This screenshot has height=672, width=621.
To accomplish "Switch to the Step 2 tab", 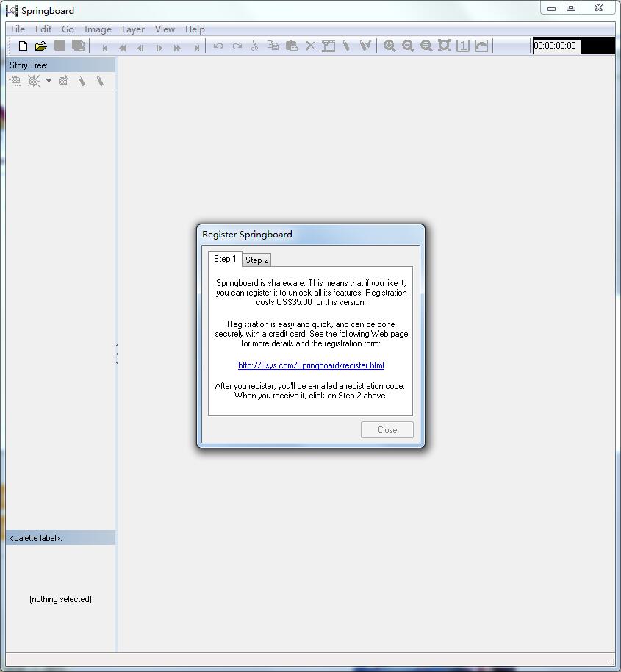I will coord(257,260).
